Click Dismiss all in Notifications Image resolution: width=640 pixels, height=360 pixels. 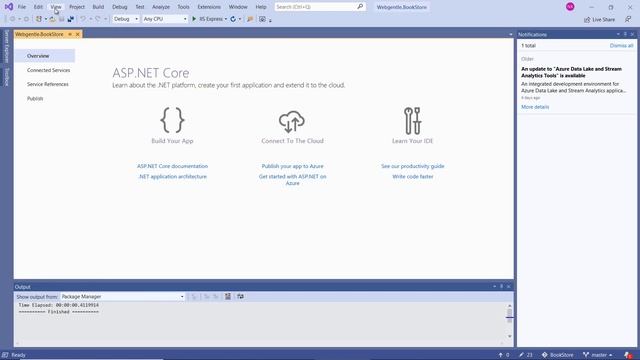coord(621,46)
